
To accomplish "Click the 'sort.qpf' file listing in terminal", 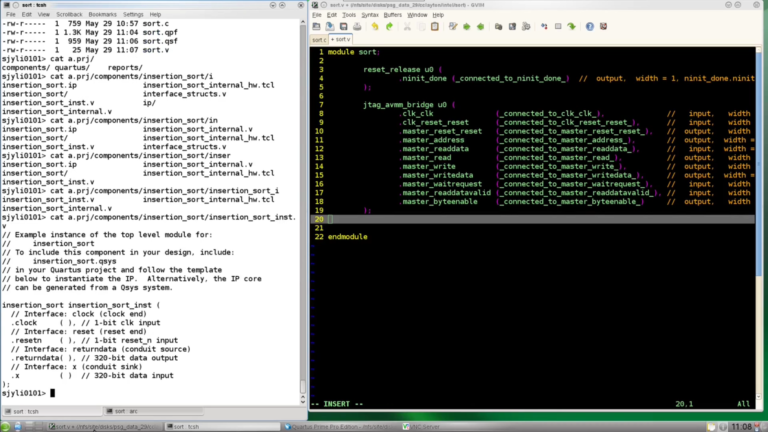I will click(x=160, y=32).
